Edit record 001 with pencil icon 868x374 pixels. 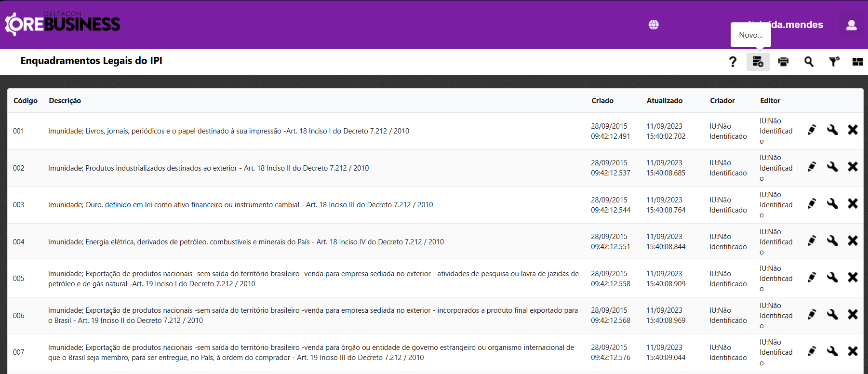[812, 130]
